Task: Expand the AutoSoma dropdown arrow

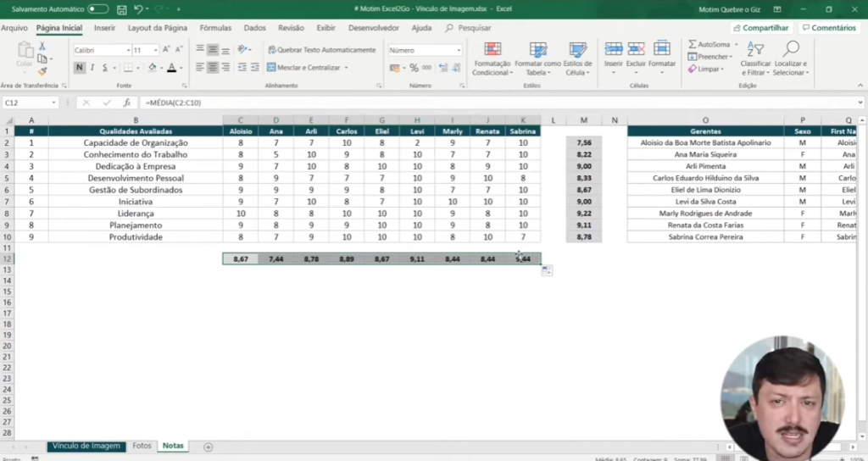Action: tap(736, 44)
